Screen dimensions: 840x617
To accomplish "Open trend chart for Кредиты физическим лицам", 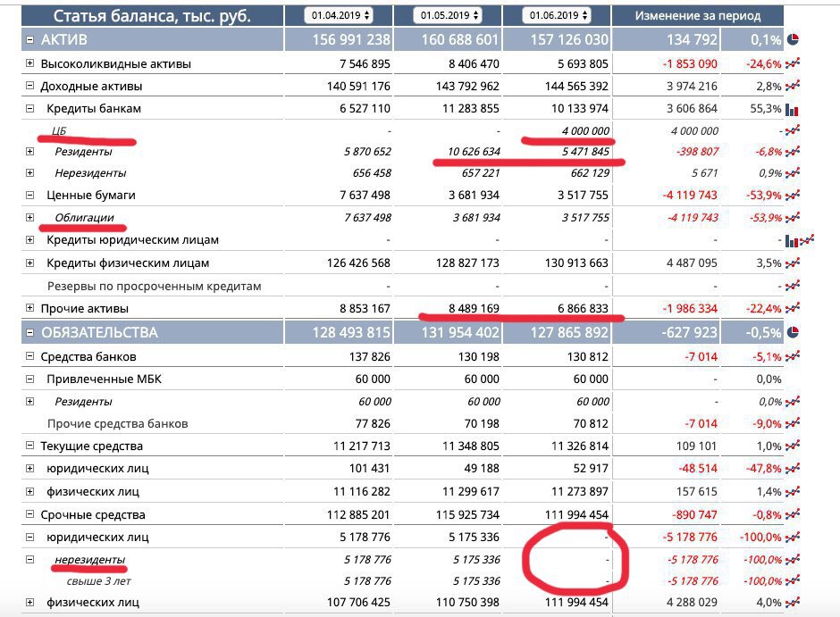I will (793, 263).
